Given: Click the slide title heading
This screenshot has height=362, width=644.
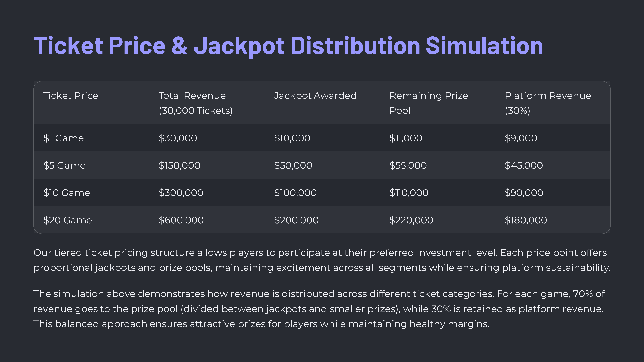Looking at the screenshot, I should click(288, 45).
